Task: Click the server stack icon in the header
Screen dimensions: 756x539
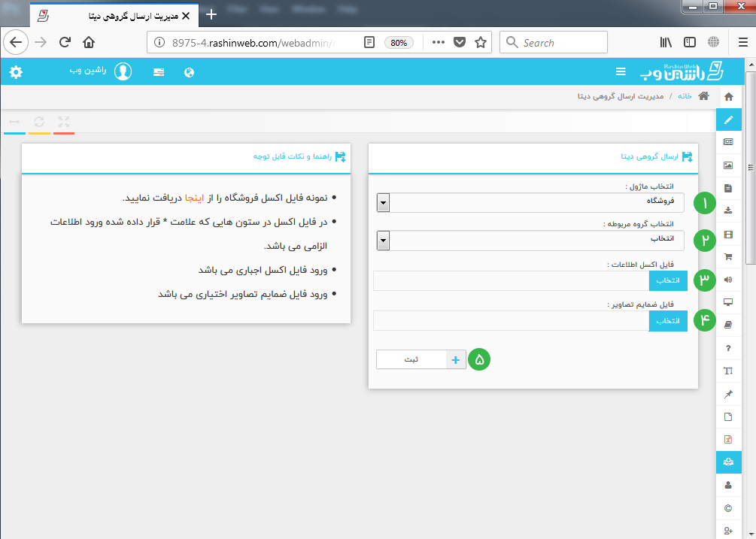Action: pos(159,72)
